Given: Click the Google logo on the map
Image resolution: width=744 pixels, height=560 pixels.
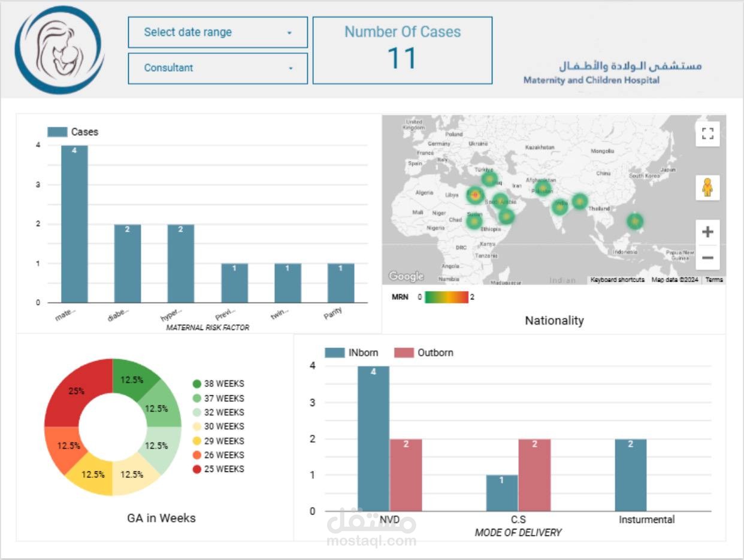Looking at the screenshot, I should click(406, 276).
